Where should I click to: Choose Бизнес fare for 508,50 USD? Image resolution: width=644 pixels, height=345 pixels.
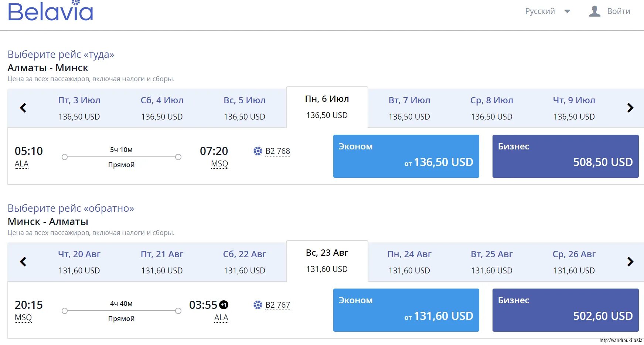coord(565,156)
